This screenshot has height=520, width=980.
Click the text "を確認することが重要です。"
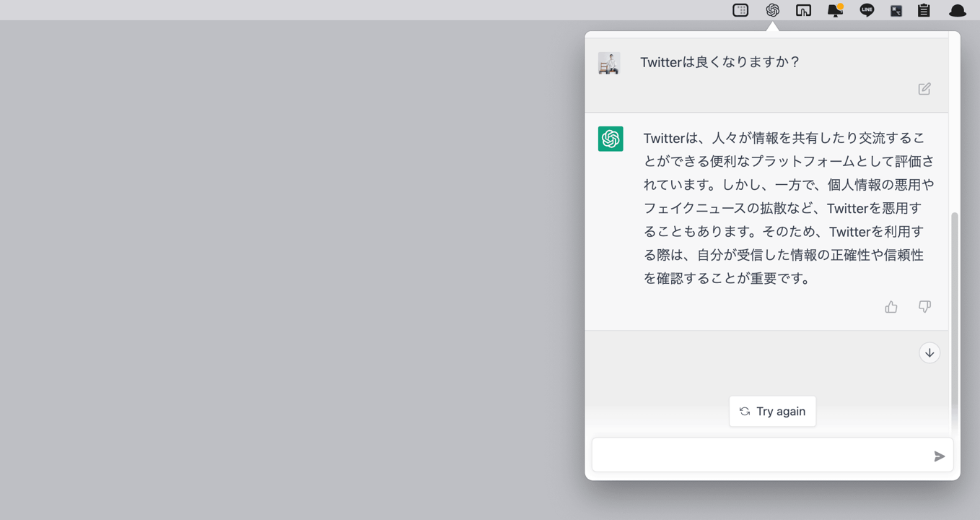coord(728,278)
